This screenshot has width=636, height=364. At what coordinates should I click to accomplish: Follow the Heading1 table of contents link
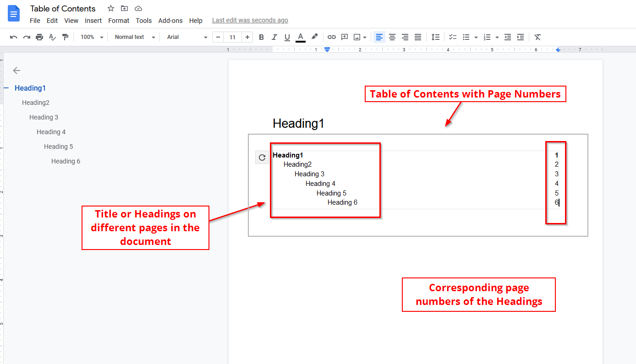[288, 155]
